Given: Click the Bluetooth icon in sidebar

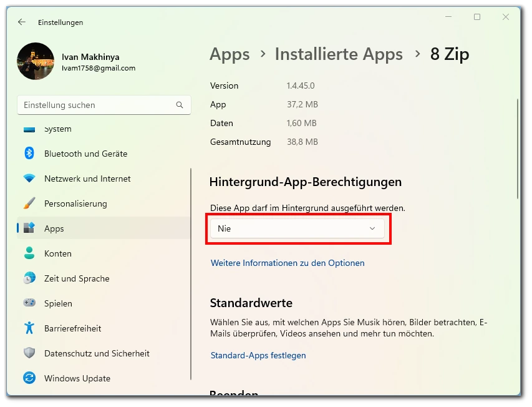Looking at the screenshot, I should pyautogui.click(x=29, y=154).
